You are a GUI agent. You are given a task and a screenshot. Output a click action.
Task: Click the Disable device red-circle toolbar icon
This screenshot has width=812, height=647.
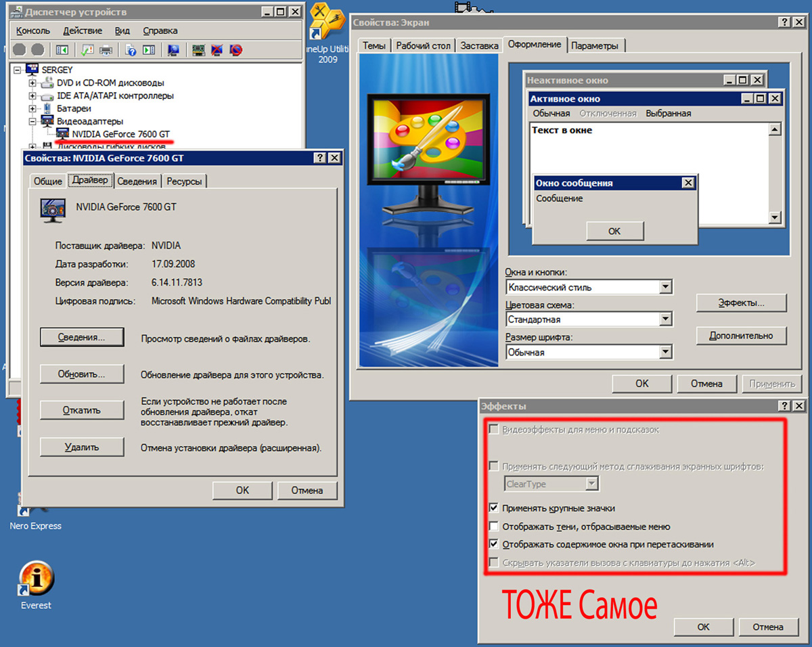click(x=235, y=49)
